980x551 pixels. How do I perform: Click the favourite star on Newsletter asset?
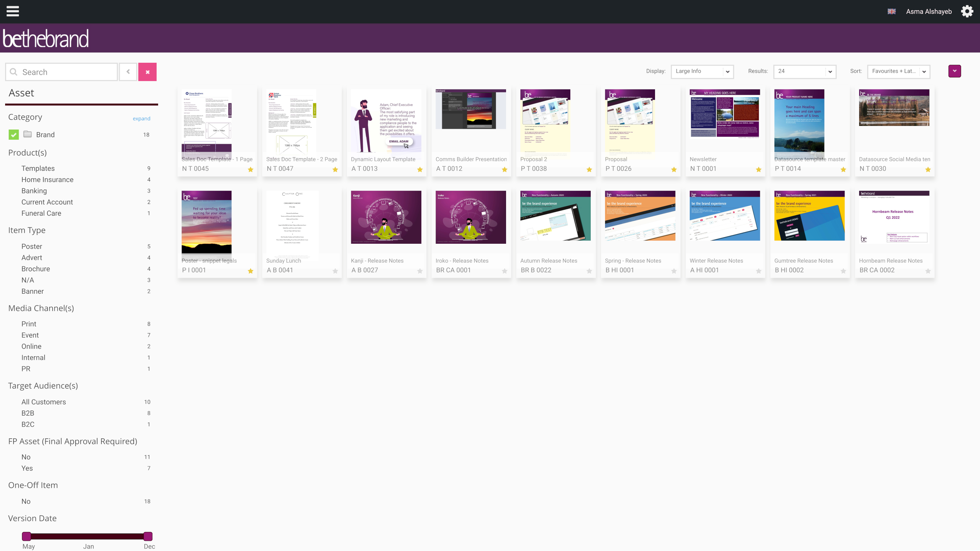[758, 170]
